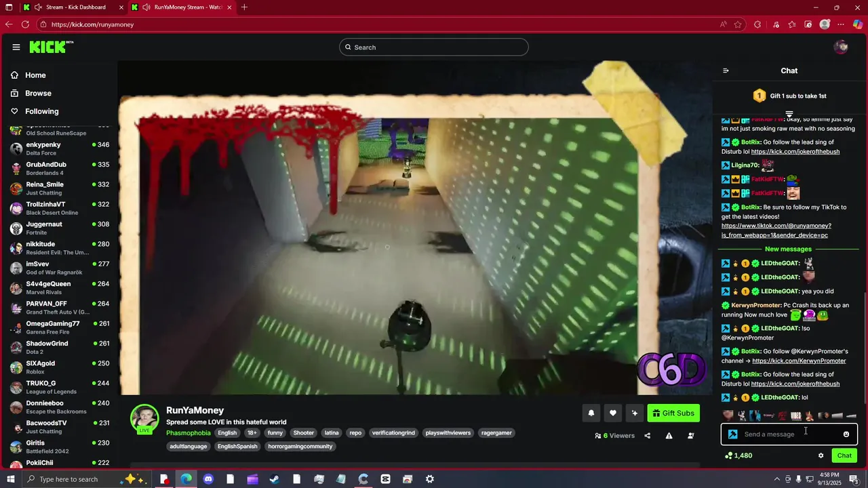868x488 pixels.
Task: Click the icon right of the report icon
Action: [x=691, y=436]
